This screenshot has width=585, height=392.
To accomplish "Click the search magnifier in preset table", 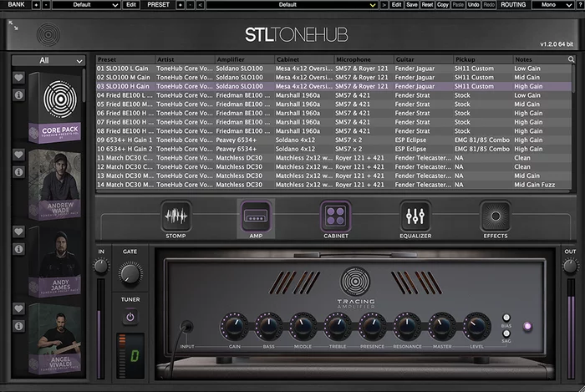I will tap(571, 59).
